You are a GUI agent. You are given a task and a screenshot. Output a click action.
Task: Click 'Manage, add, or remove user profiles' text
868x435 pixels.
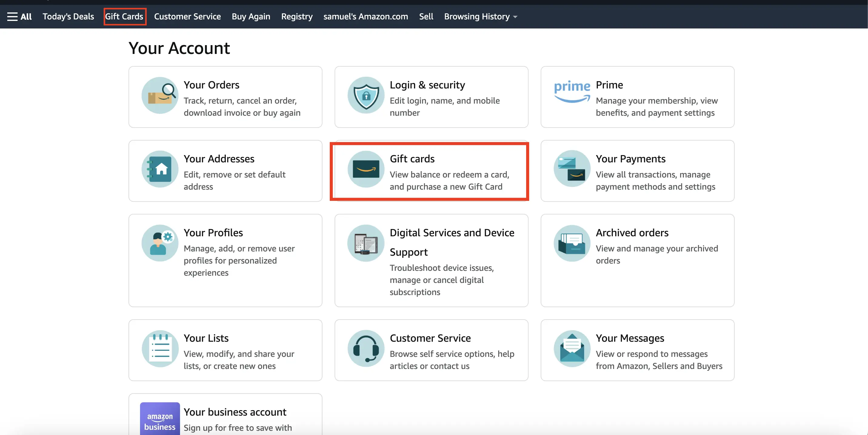click(239, 261)
